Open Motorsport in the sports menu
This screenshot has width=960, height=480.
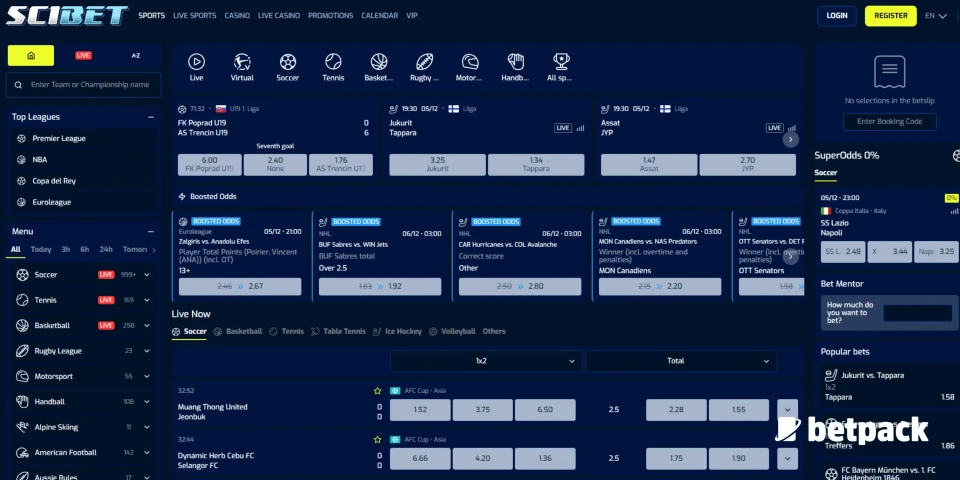pyautogui.click(x=53, y=377)
